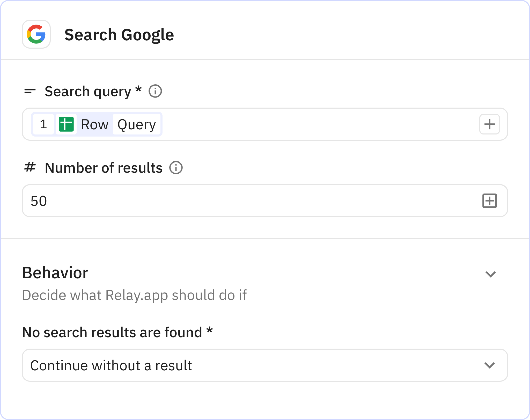Click the Row label in the query token
The height and width of the screenshot is (420, 530).
95,124
